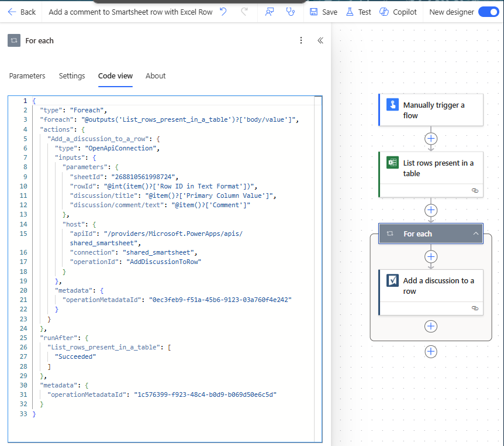Screen dimensions: 504x446
Task: Click the operationMetadataId 0ec3feb9 line
Action: (177, 300)
